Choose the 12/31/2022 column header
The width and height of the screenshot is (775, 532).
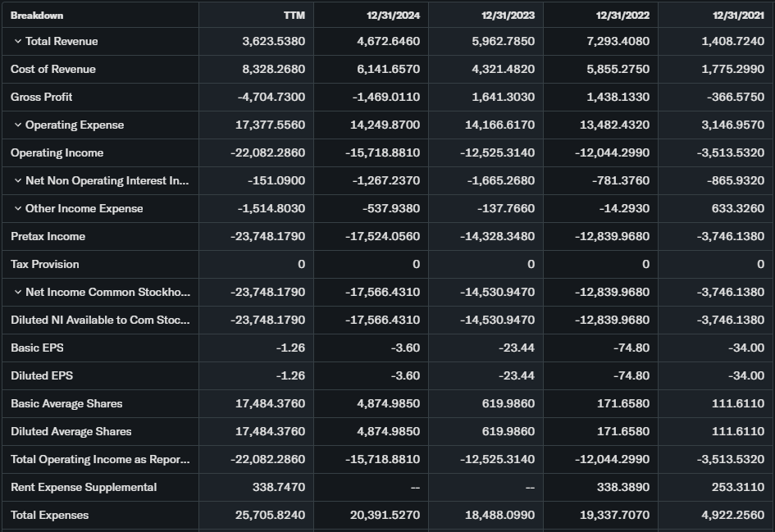[x=622, y=16]
